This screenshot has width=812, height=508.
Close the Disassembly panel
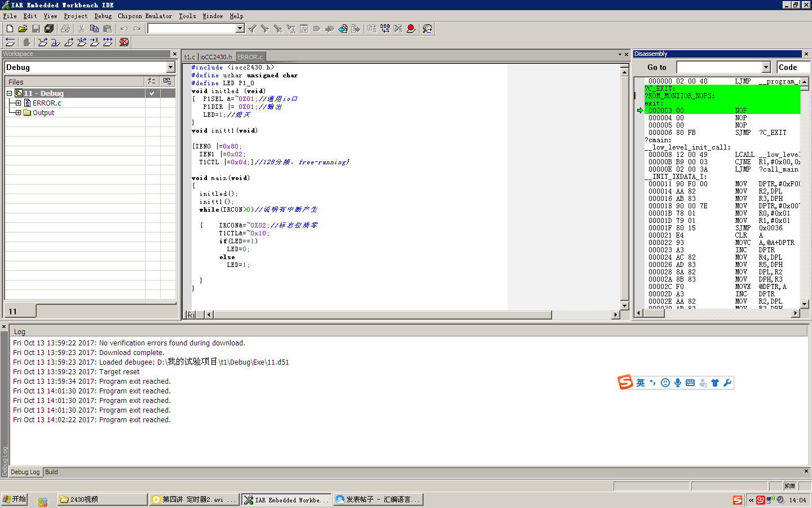point(806,54)
